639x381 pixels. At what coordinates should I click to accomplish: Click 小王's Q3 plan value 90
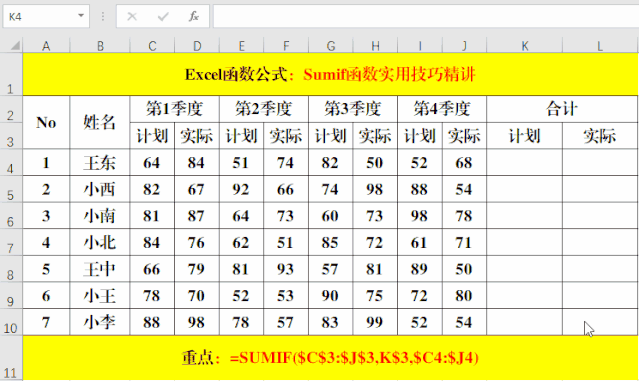point(331,295)
